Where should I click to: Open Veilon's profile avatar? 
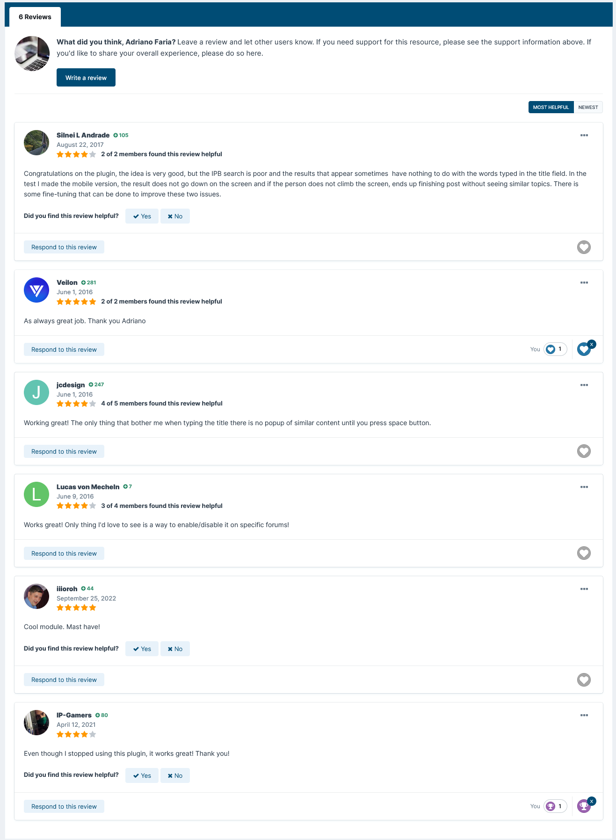(36, 290)
